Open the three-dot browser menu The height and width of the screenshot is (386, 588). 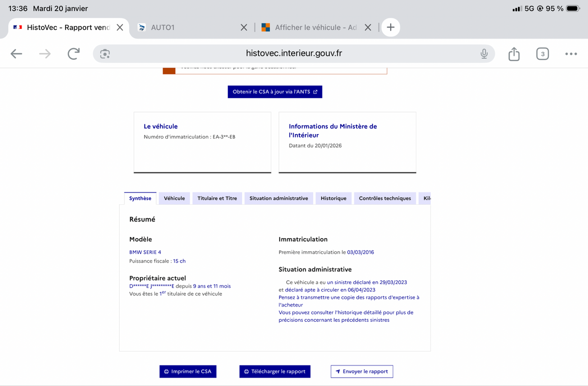571,54
